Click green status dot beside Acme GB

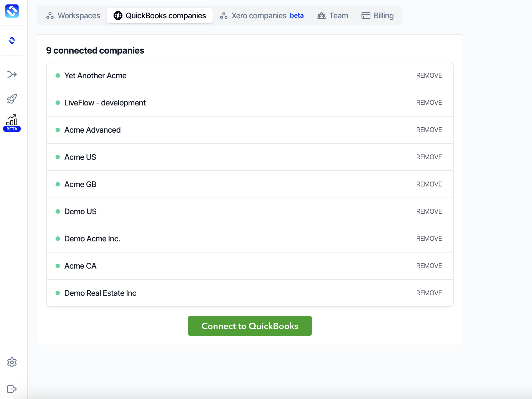click(x=58, y=184)
